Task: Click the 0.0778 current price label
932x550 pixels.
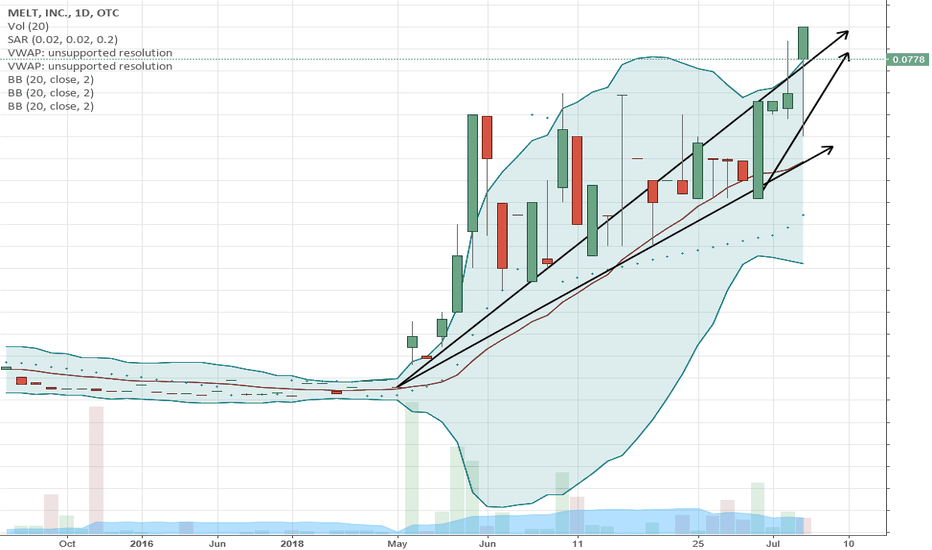Action: 906,59
